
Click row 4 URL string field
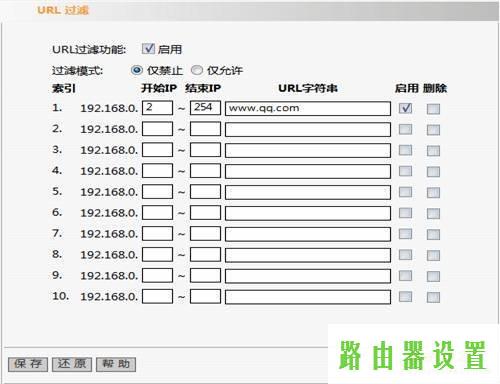308,172
